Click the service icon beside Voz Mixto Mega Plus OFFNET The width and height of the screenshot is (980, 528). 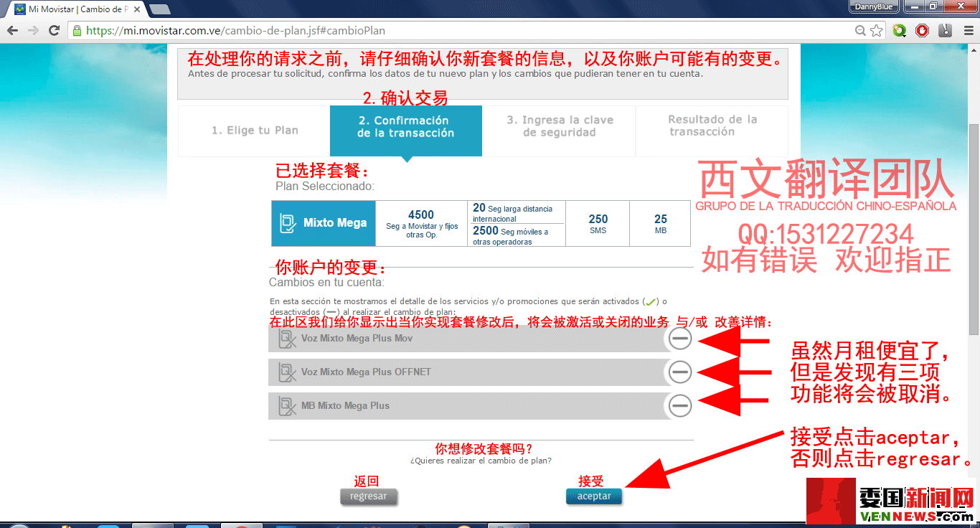pos(288,372)
